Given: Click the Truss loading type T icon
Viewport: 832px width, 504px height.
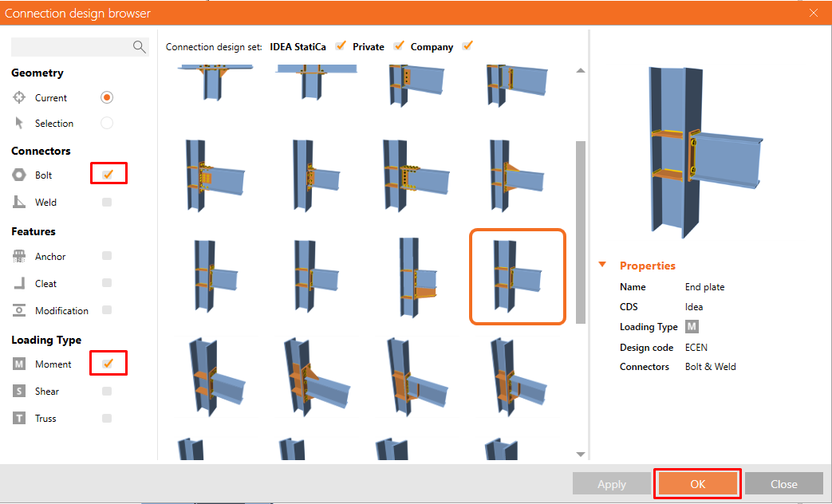Looking at the screenshot, I should (18, 418).
